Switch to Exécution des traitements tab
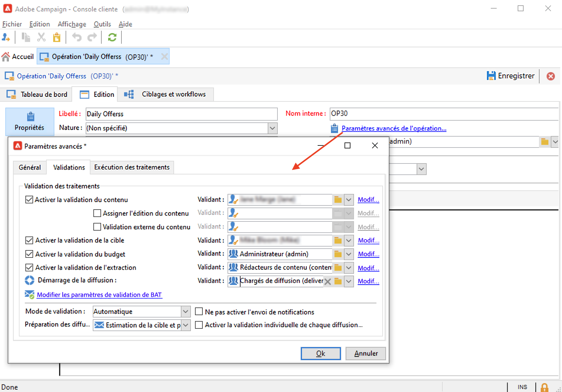 coord(132,167)
